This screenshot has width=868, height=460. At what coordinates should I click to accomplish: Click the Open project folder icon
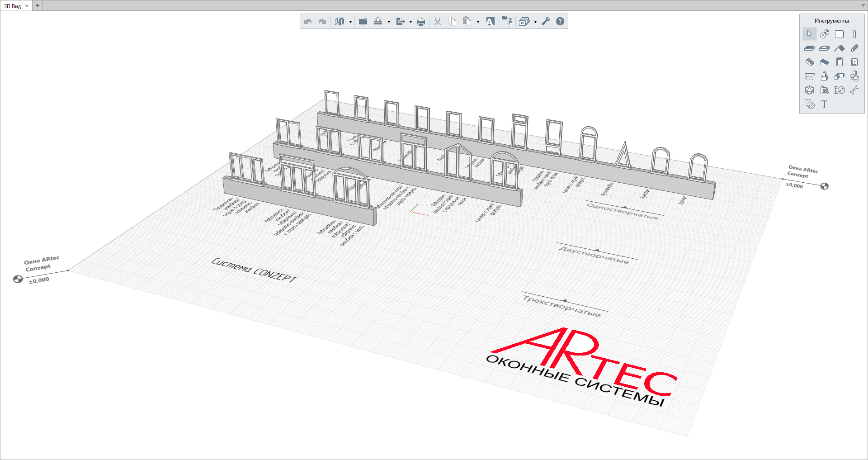[363, 21]
